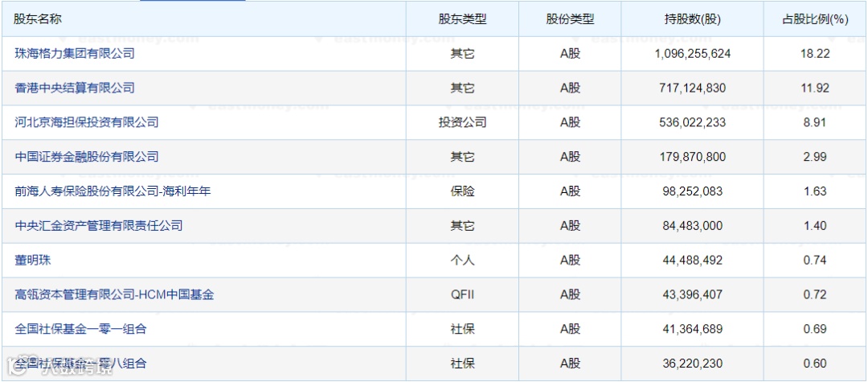Select A股 in 河北京海担保 row
This screenshot has height=382, width=868.
pos(570,122)
